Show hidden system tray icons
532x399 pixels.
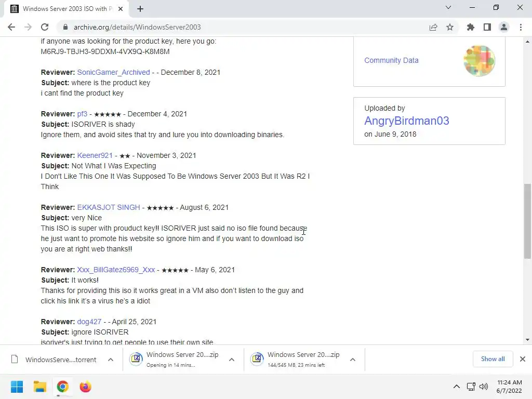457,387
